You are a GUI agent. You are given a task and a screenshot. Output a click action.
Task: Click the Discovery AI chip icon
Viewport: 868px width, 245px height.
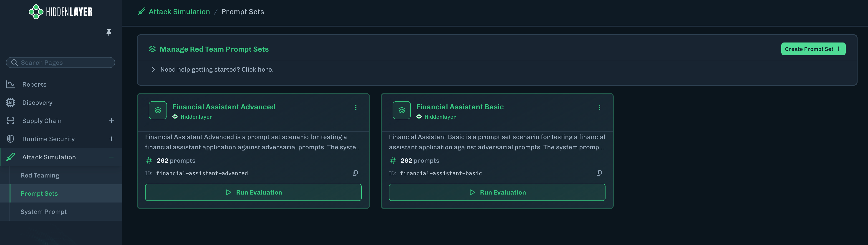pyautogui.click(x=10, y=102)
